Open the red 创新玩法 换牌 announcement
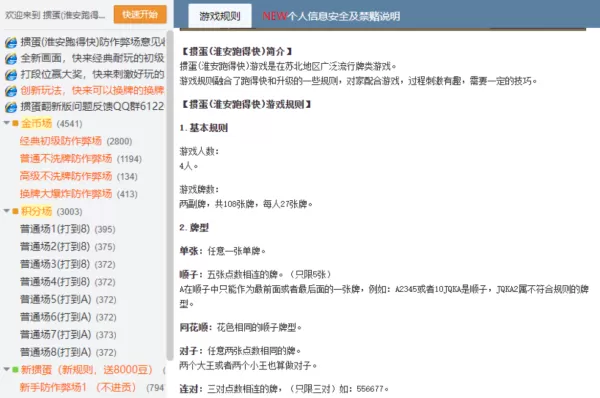 (92, 90)
